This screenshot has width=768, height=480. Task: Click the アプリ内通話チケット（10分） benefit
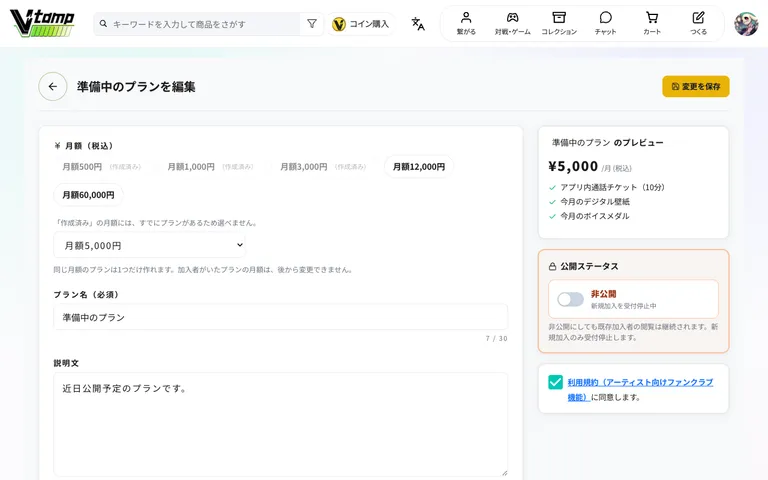click(612, 187)
